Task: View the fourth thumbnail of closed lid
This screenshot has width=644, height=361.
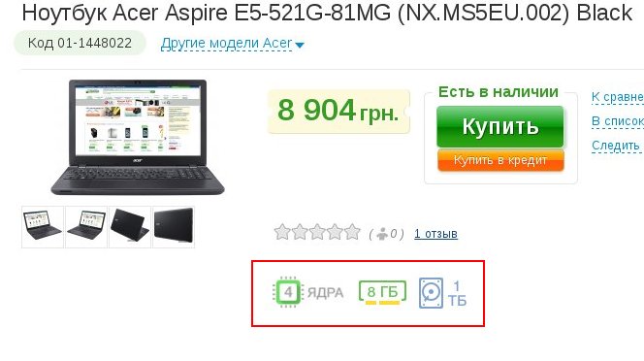Action: tap(174, 227)
